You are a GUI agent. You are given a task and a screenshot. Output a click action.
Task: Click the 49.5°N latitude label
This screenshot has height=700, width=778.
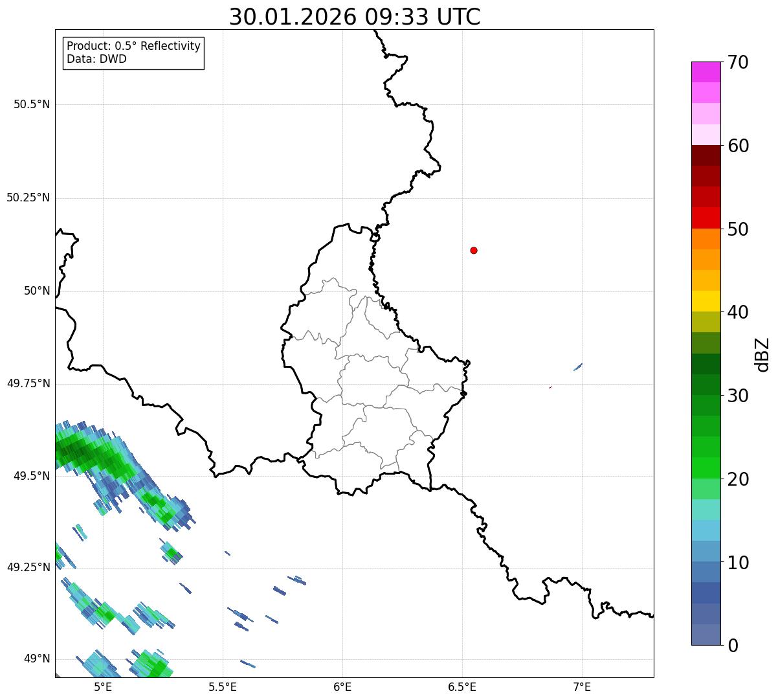[x=32, y=476]
